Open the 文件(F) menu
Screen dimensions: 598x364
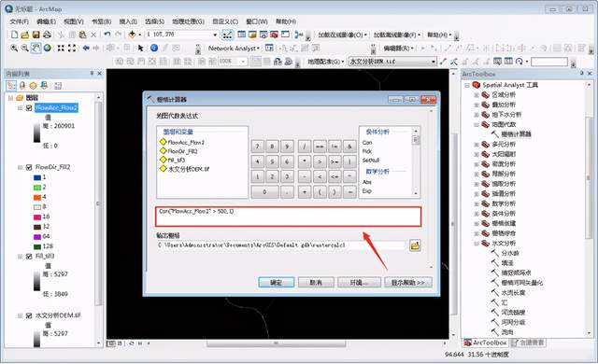tap(19, 21)
